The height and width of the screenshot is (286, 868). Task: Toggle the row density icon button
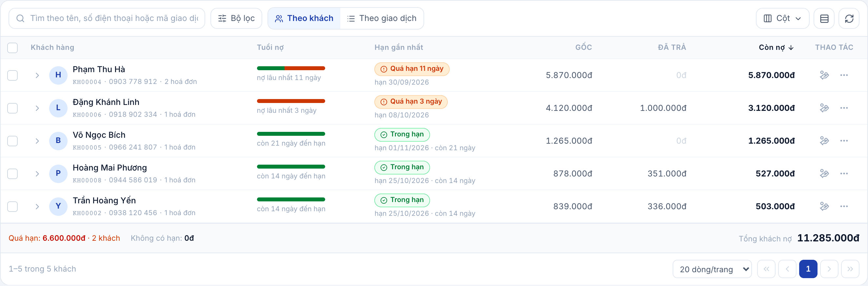824,18
